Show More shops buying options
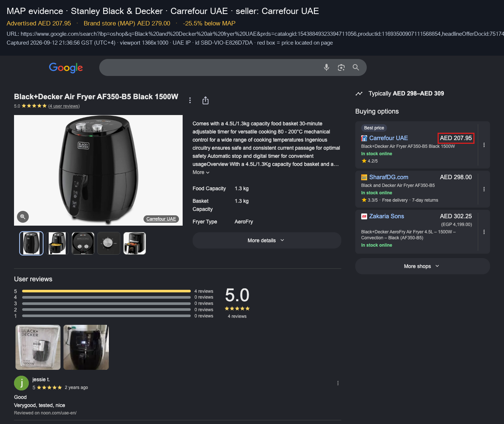 coord(422,266)
